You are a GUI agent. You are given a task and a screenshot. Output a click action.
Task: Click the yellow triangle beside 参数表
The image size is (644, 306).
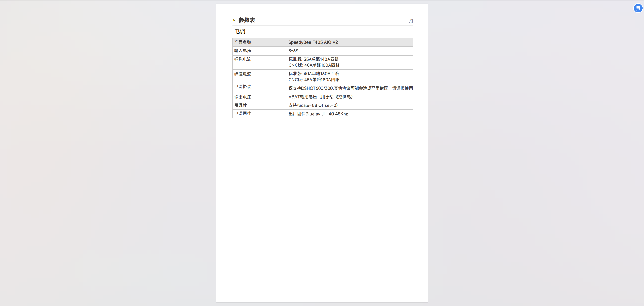(234, 20)
